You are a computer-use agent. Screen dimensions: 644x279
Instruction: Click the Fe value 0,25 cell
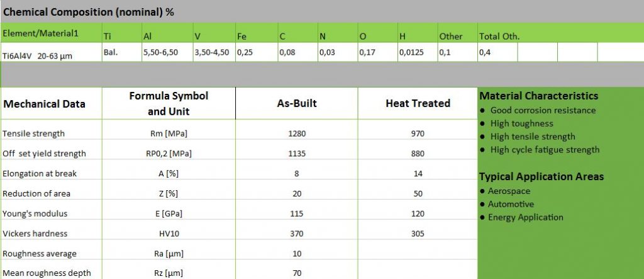click(257, 52)
